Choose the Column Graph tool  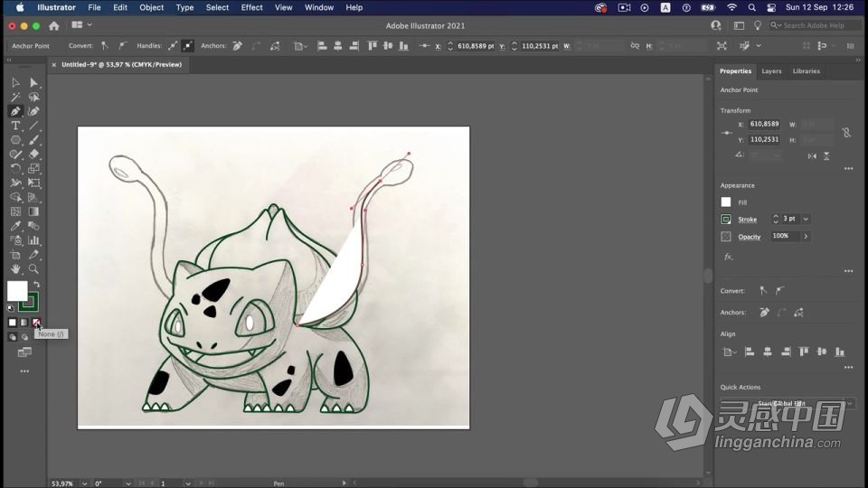tap(33, 240)
